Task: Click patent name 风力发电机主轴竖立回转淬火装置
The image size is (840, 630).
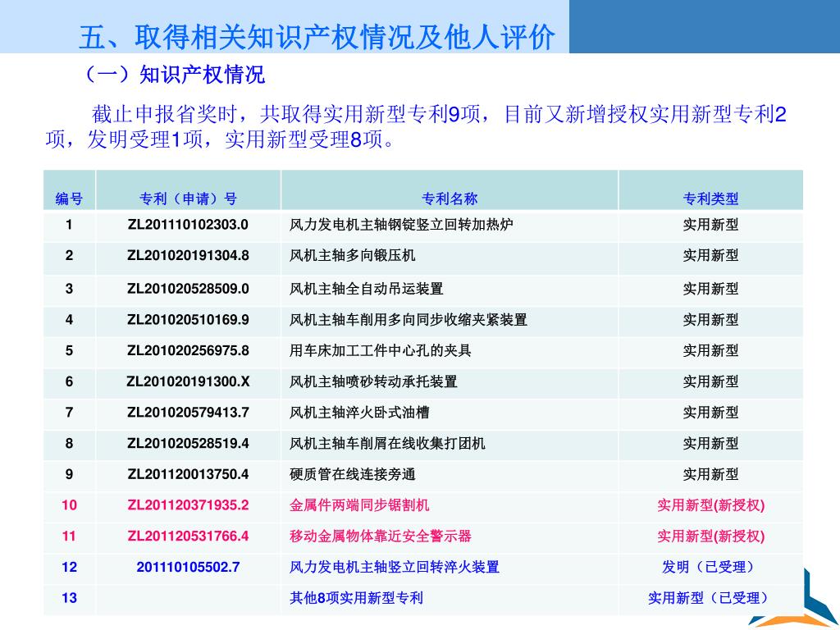Action: click(395, 568)
